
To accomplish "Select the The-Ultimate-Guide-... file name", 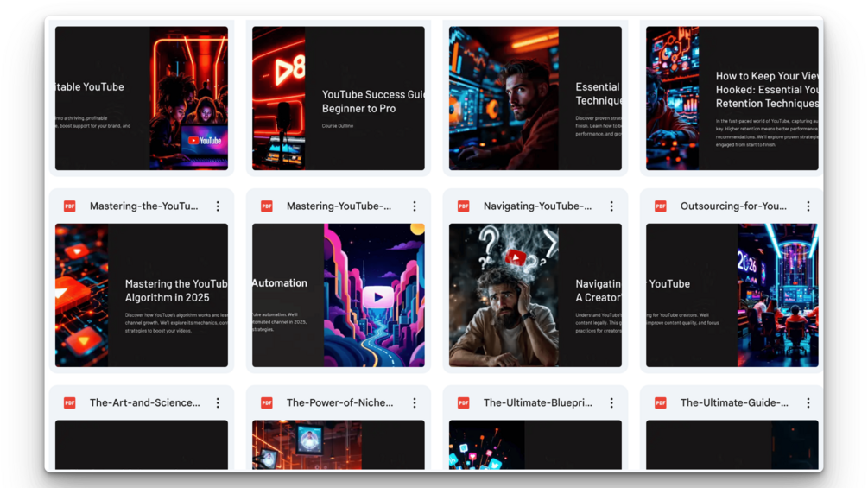I will pos(735,402).
